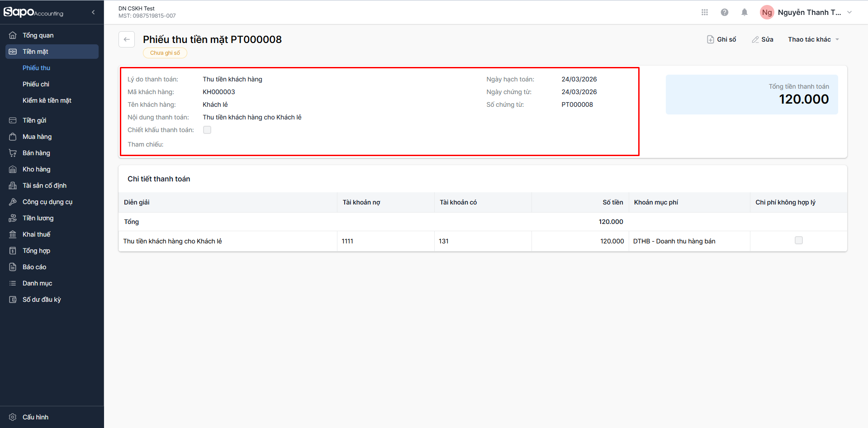Expand the Tiền gửi menu
Image resolution: width=868 pixels, height=428 pixels.
34,120
